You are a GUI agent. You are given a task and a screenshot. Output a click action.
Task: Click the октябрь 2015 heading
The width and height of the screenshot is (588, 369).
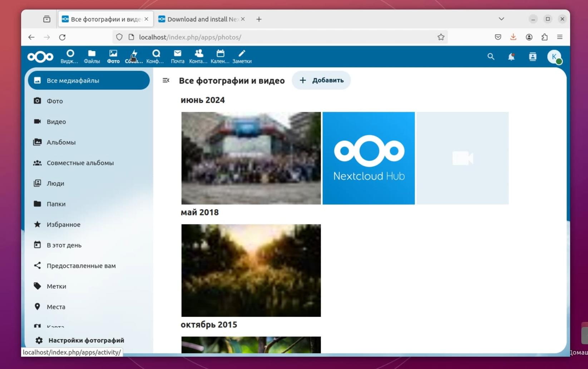coord(209,324)
